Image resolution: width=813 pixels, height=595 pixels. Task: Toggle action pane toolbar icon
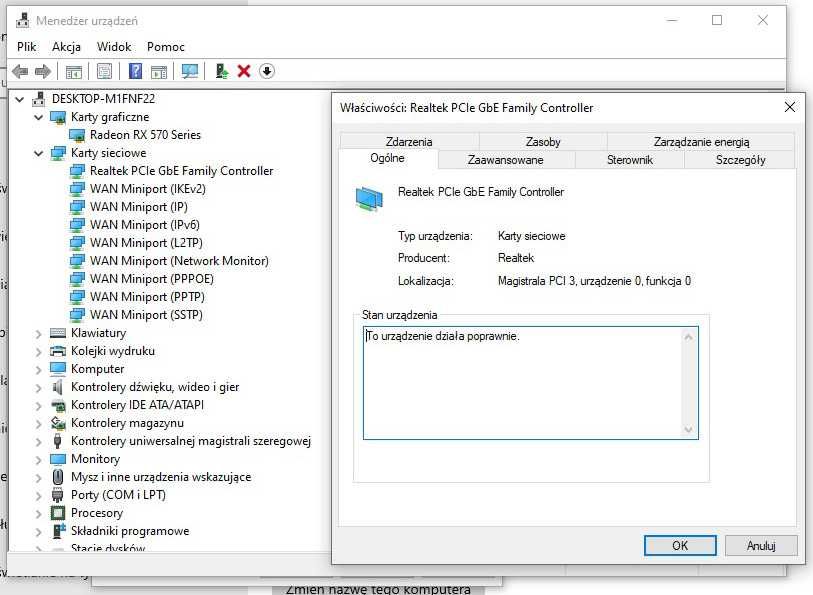pos(159,71)
